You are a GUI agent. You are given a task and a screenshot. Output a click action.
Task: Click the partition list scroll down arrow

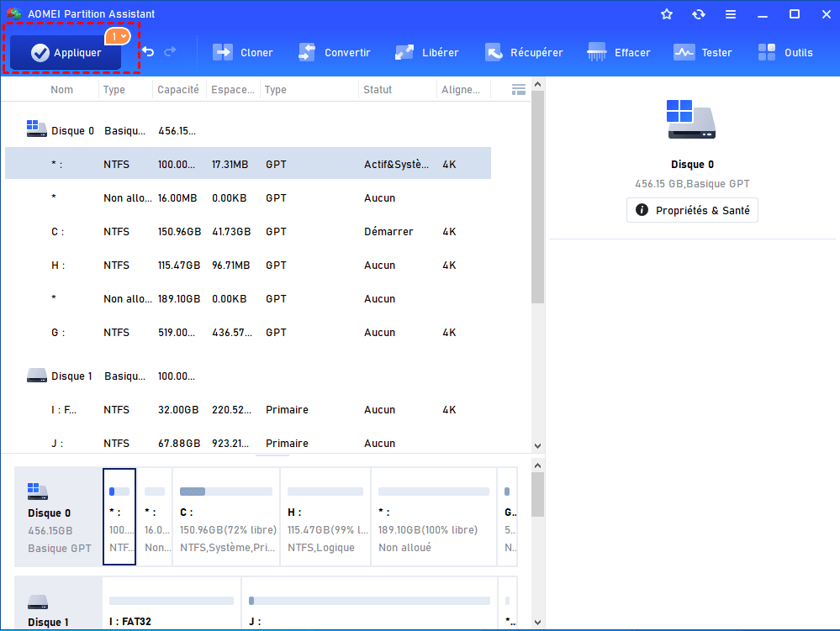pos(538,446)
